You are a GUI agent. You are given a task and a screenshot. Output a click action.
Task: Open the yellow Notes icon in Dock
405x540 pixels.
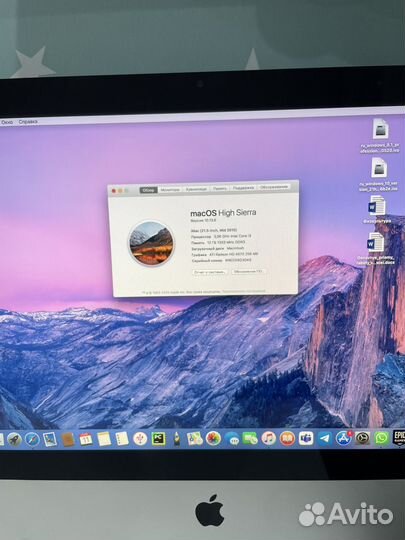tap(104, 439)
